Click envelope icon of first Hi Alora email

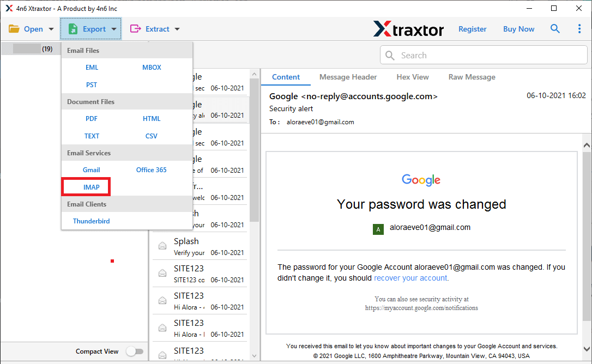(162, 300)
